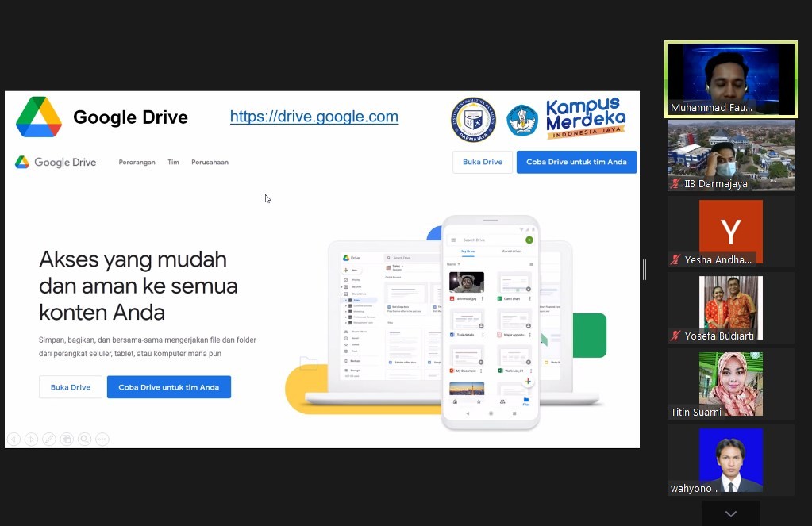Screen dimensions: 812x526
Task: Click the blue Tut Wuri Handayani ministry logo
Action: tap(522, 120)
